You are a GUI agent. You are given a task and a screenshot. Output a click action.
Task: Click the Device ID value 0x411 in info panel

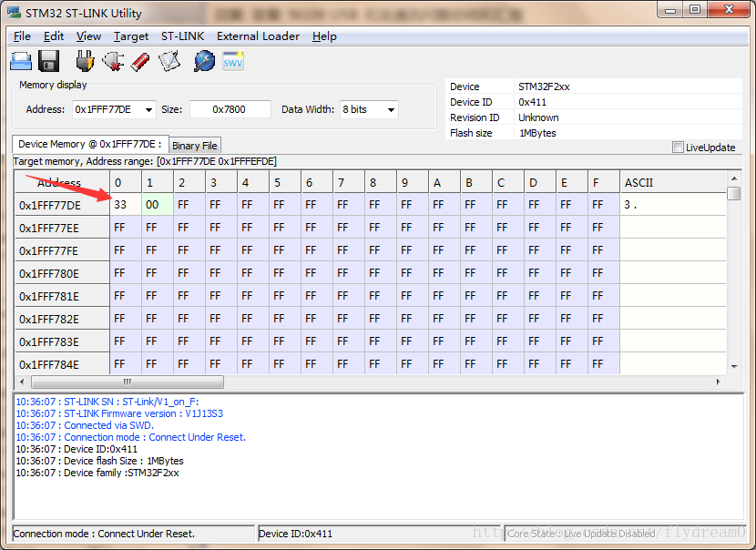point(532,102)
